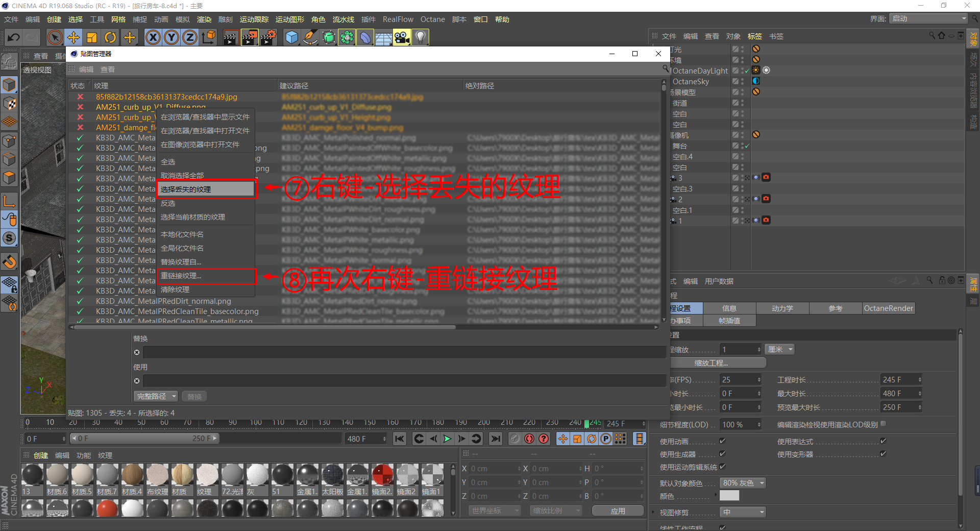Click the 替换 button in Texture Manager

[x=194, y=396]
